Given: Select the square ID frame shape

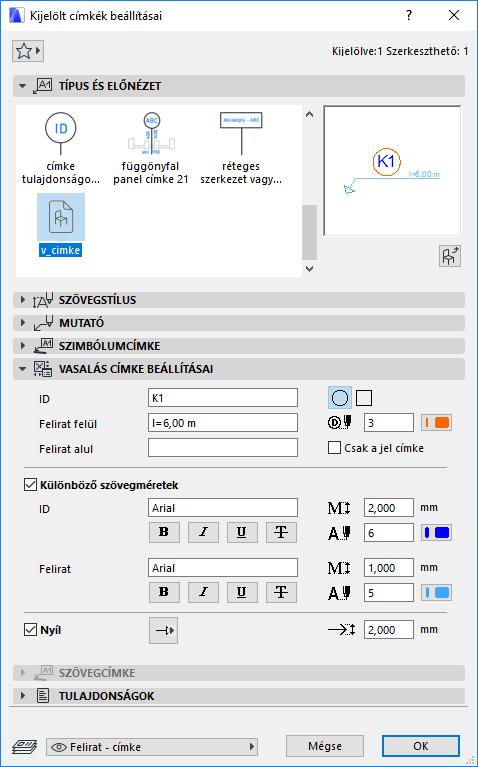Looking at the screenshot, I should [364, 398].
